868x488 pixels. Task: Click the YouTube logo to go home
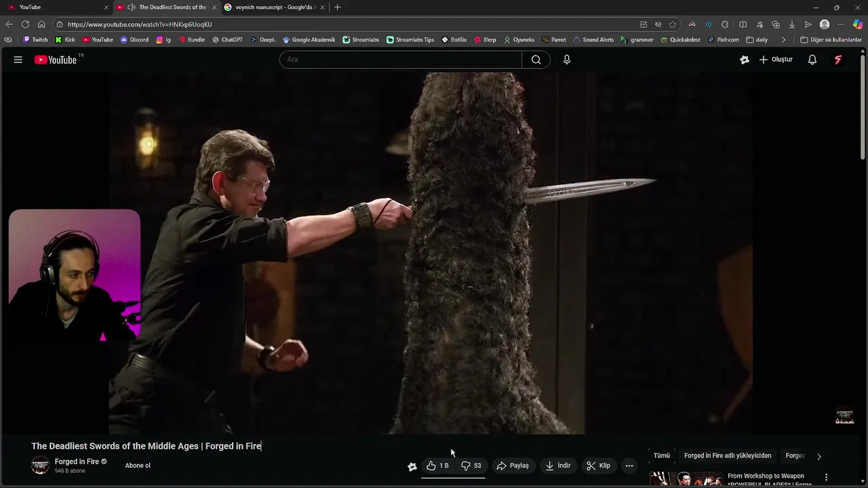point(56,60)
